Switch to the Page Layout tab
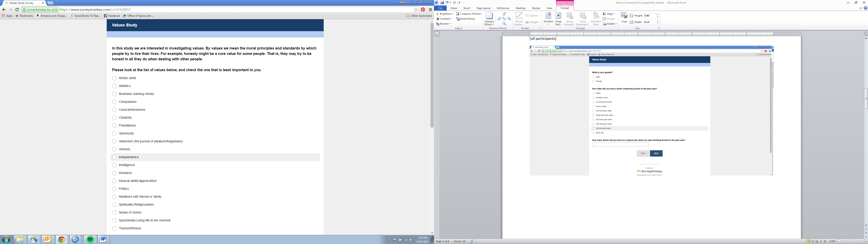The image size is (868, 244). [483, 8]
